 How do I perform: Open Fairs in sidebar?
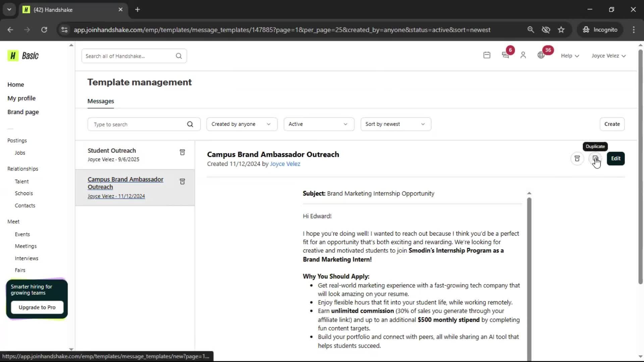tap(20, 270)
